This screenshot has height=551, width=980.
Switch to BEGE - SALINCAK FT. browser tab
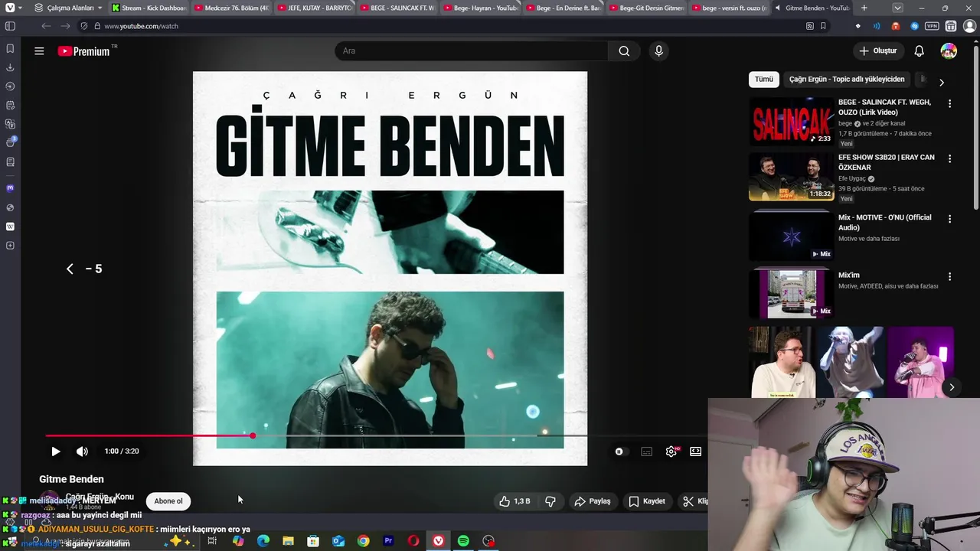tap(397, 8)
